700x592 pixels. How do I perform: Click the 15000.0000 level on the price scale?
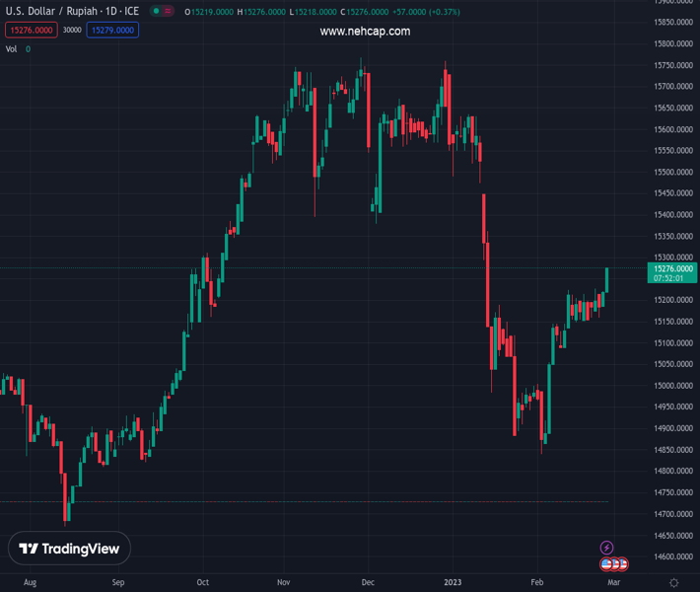pyautogui.click(x=673, y=386)
